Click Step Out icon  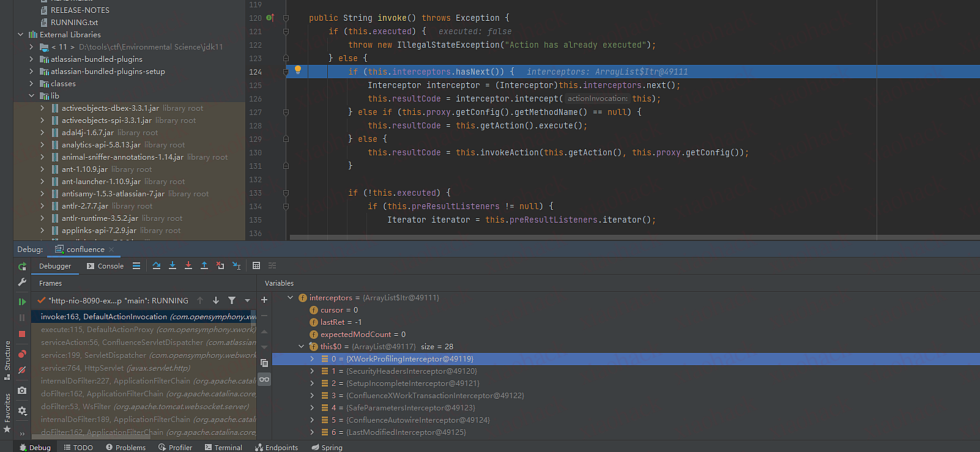[x=204, y=265]
